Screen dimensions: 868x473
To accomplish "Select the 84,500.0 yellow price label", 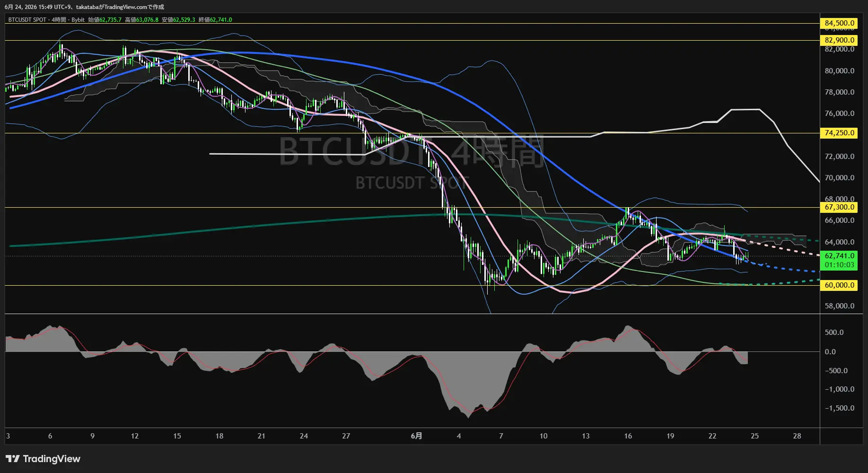I will pos(839,23).
